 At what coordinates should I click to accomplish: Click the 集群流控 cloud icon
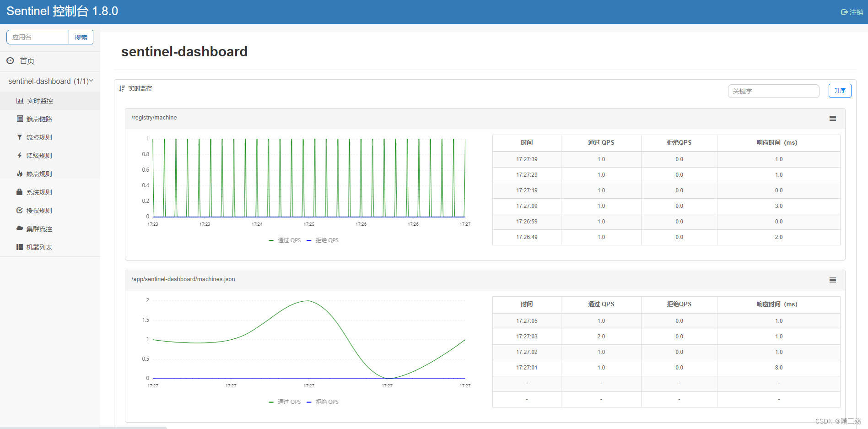click(x=20, y=228)
